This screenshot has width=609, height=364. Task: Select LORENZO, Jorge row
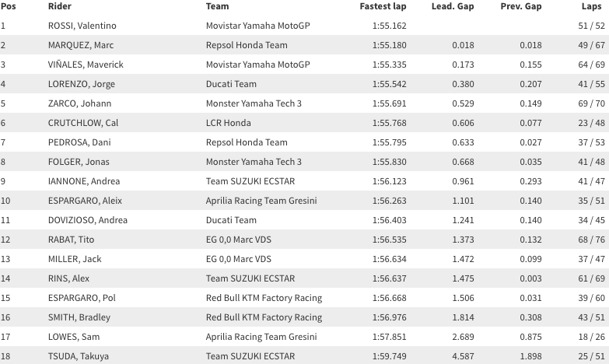[305, 84]
